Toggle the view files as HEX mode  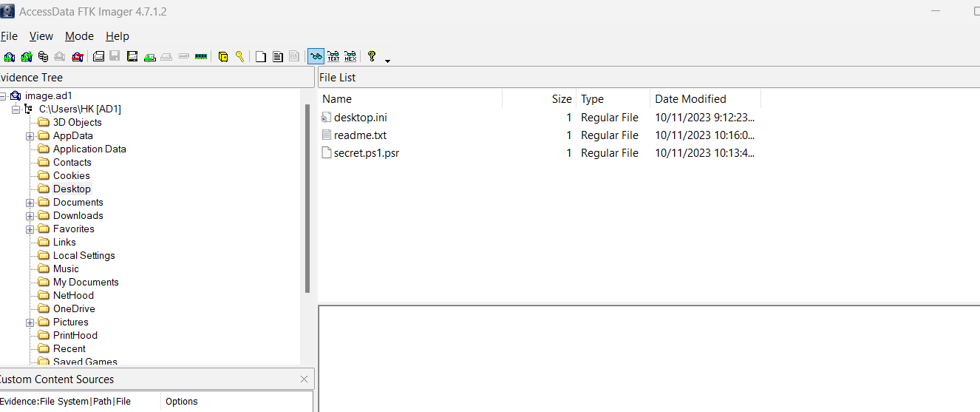click(x=350, y=56)
